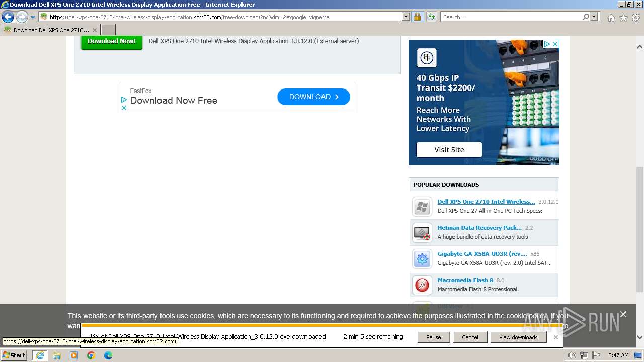Image resolution: width=644 pixels, height=362 pixels.
Task: Open Microsoft Edge from taskbar
Action: [x=108, y=355]
